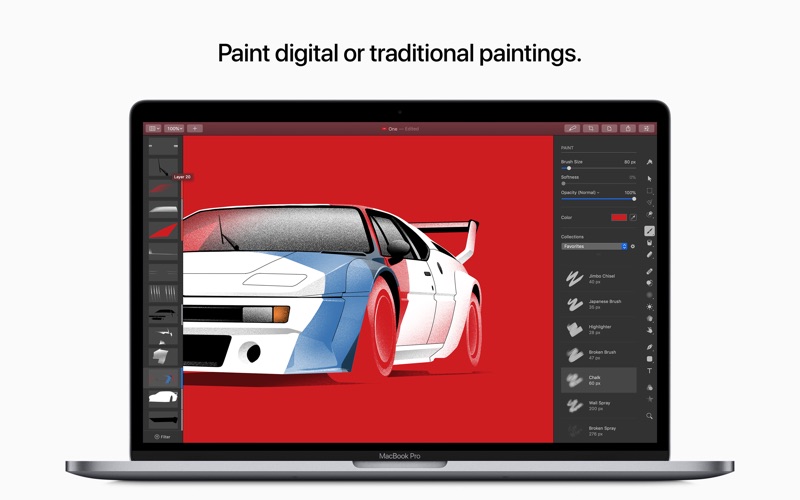
Task: Select the Type text tool
Action: (x=649, y=371)
